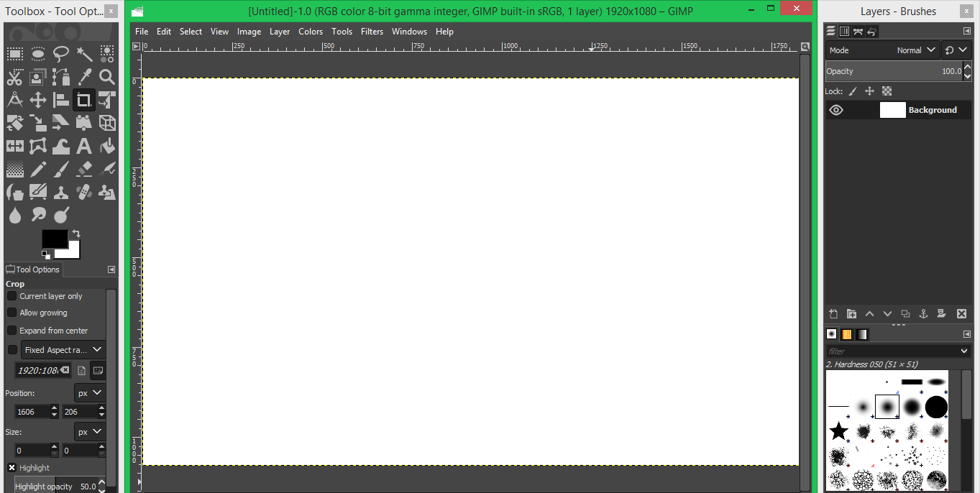This screenshot has width=980, height=493.
Task: Select the Zoom magnifier tool
Action: (x=107, y=77)
